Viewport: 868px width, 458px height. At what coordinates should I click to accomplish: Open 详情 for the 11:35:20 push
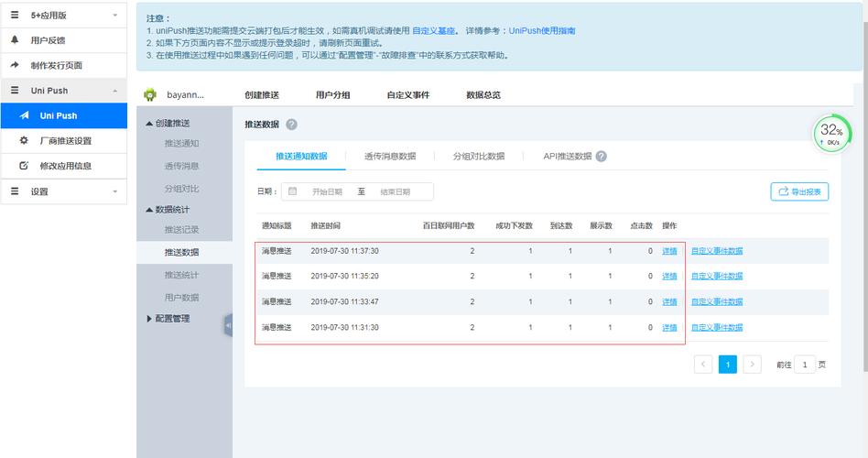(670, 276)
